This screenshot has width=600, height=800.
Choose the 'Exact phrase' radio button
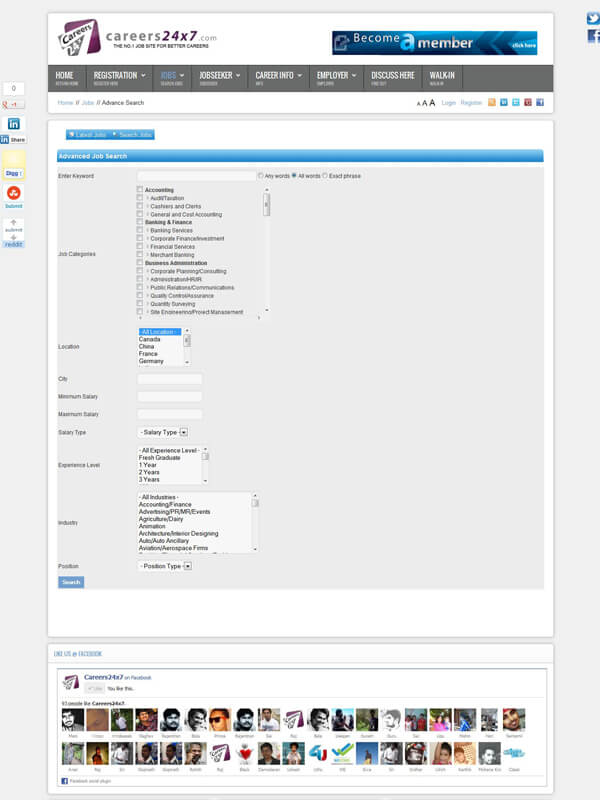click(325, 176)
